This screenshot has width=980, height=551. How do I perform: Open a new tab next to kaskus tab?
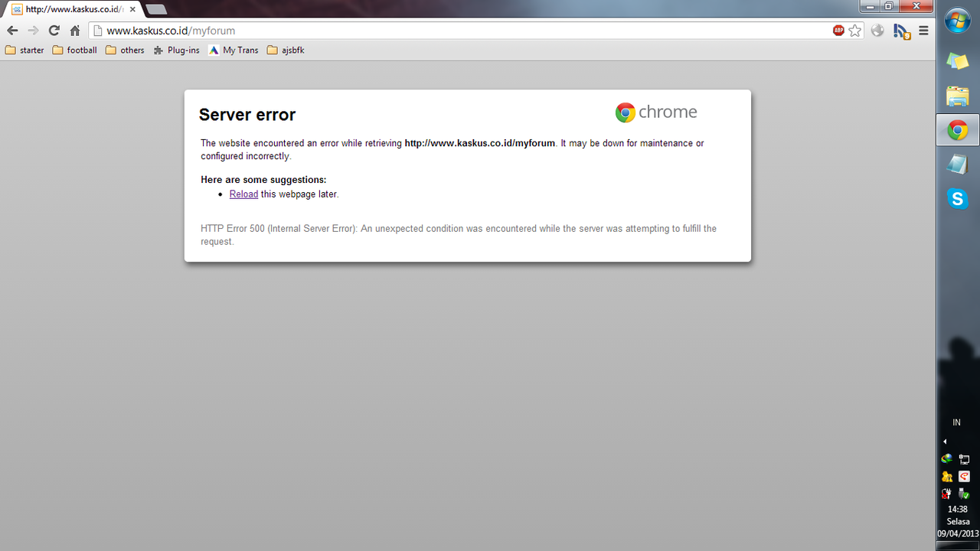click(156, 10)
